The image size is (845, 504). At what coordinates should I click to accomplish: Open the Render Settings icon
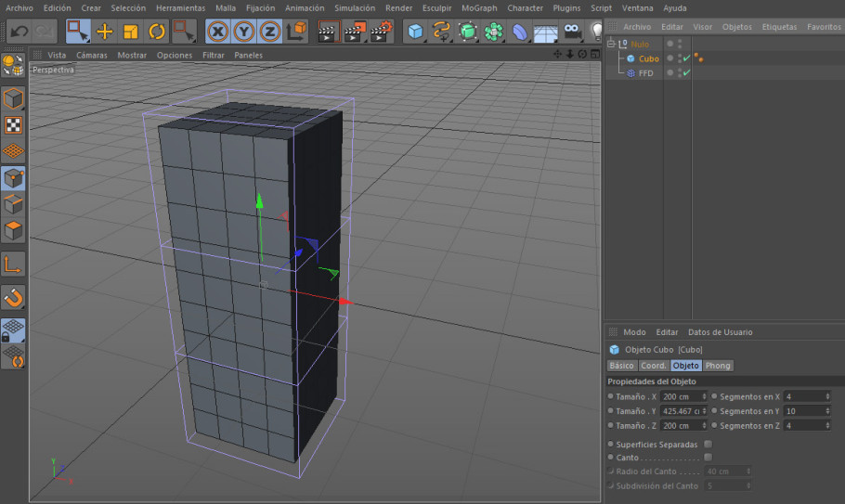[x=381, y=32]
